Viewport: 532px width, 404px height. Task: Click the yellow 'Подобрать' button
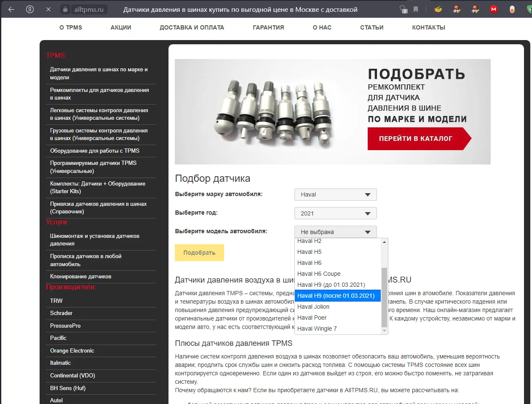[x=199, y=253]
